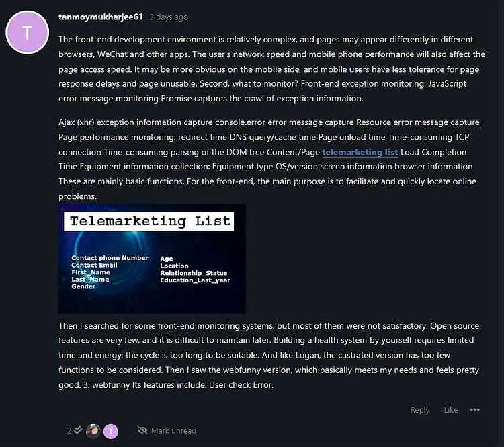Click the crossed-eye Mark unread icon
The width and height of the screenshot is (504, 447).
[x=142, y=430]
